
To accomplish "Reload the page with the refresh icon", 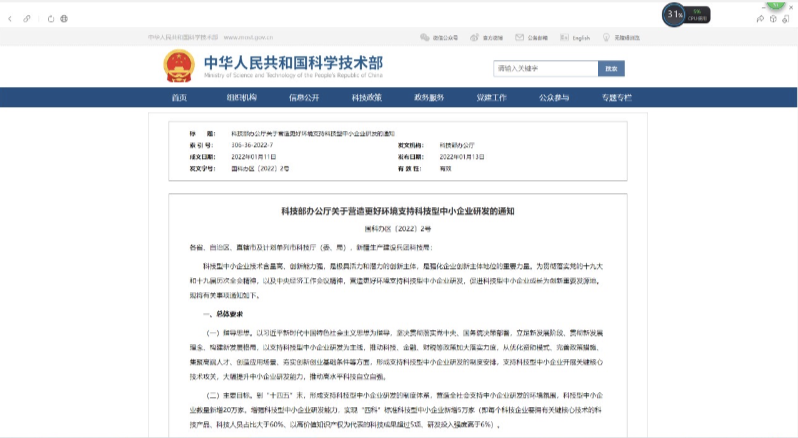I will click(51, 19).
